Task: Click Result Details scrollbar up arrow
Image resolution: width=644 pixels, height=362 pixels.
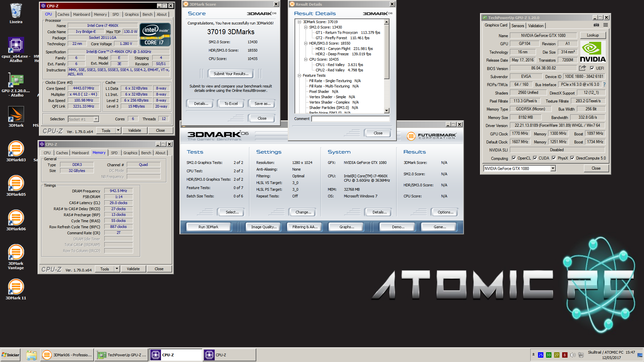Action: (386, 22)
